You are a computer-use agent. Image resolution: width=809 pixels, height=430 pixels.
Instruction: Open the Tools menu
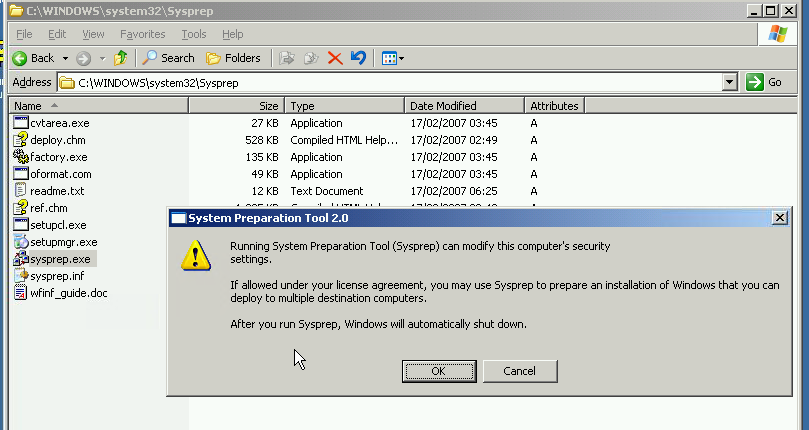[x=194, y=34]
